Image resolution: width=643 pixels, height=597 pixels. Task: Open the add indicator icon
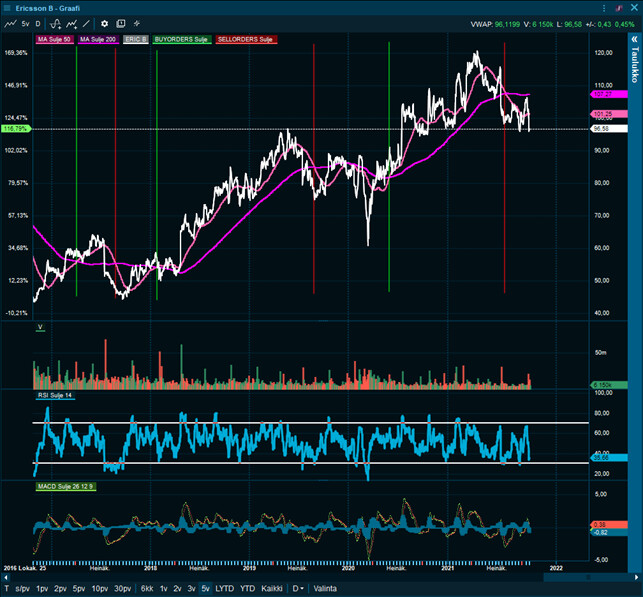[x=55, y=24]
